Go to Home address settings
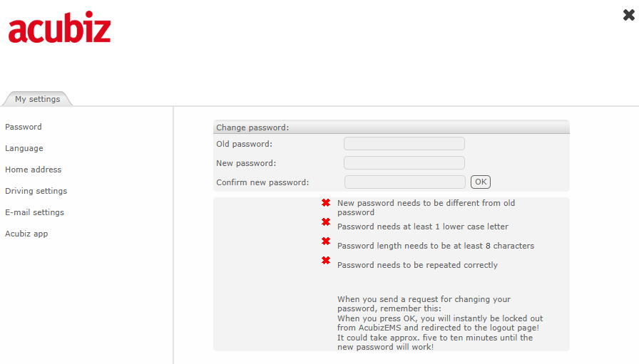The image size is (639, 364). 33,170
